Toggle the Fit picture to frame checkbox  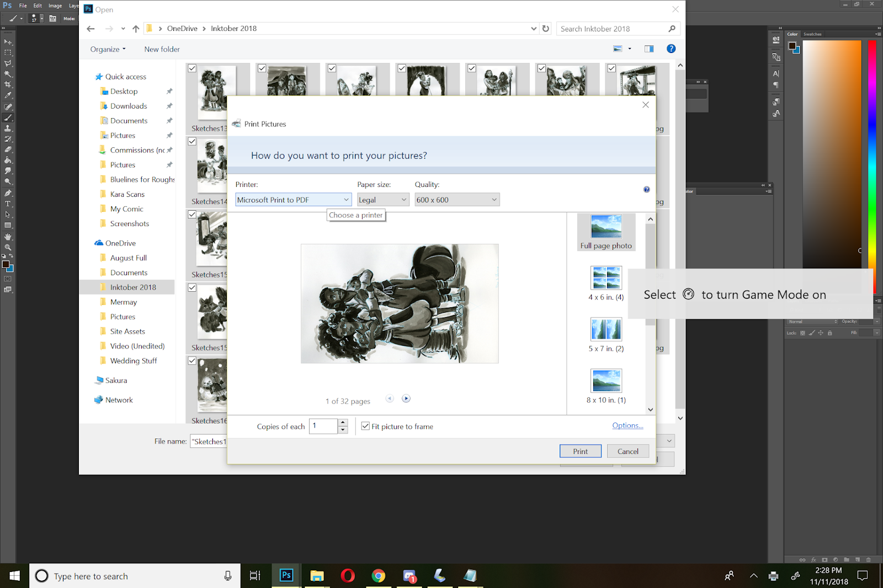[x=365, y=426]
